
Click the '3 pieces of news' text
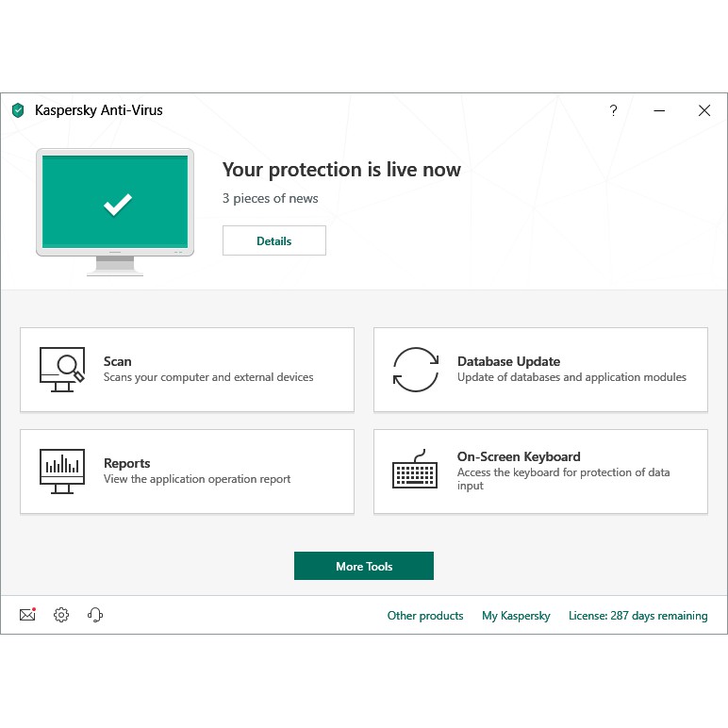pos(271,198)
